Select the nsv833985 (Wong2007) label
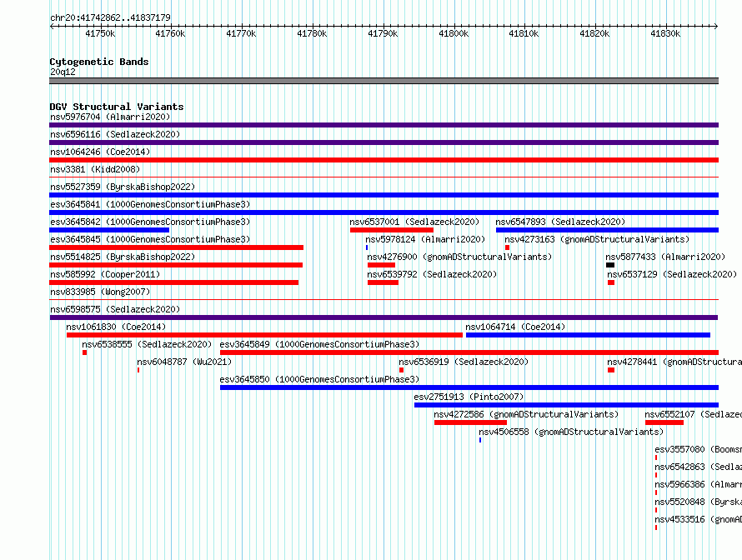 pyautogui.click(x=100, y=292)
